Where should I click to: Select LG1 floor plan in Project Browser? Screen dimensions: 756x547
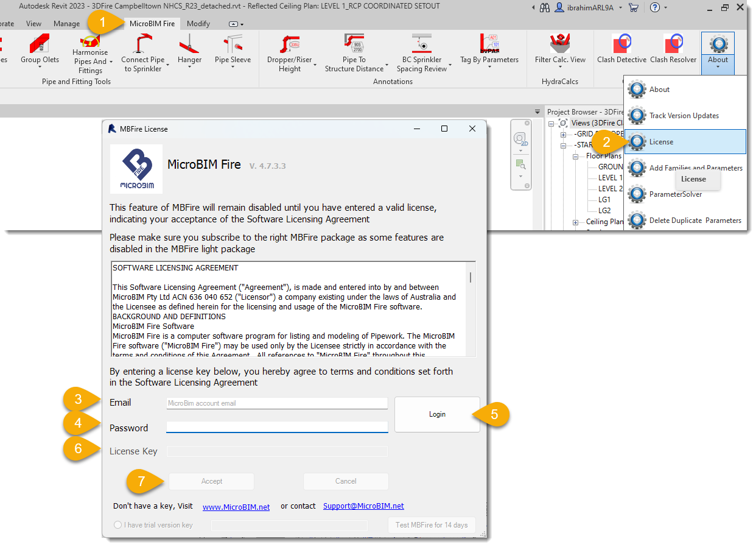(604, 200)
